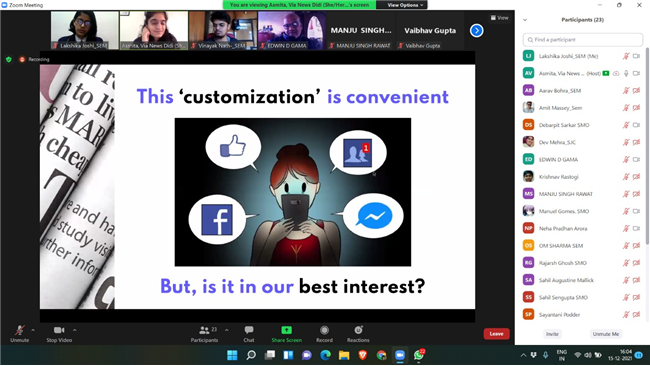This screenshot has height=366, width=650.
Task: Click the Leave button
Action: 496,334
